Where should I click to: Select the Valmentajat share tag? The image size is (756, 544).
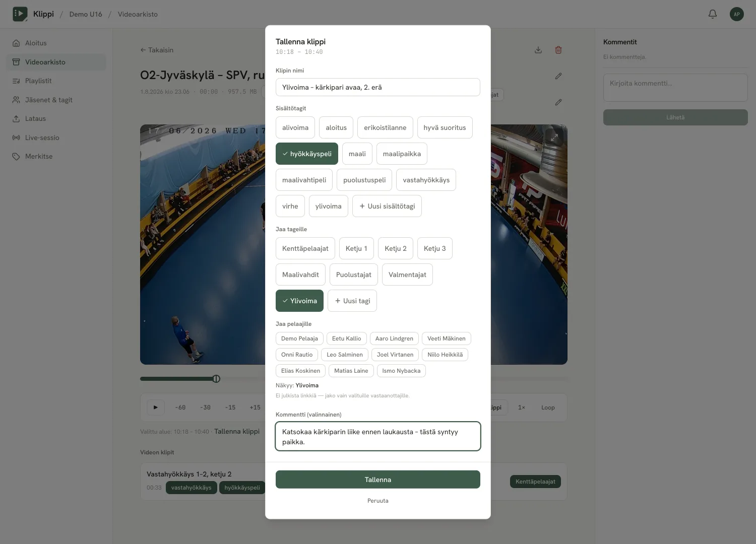[407, 275]
